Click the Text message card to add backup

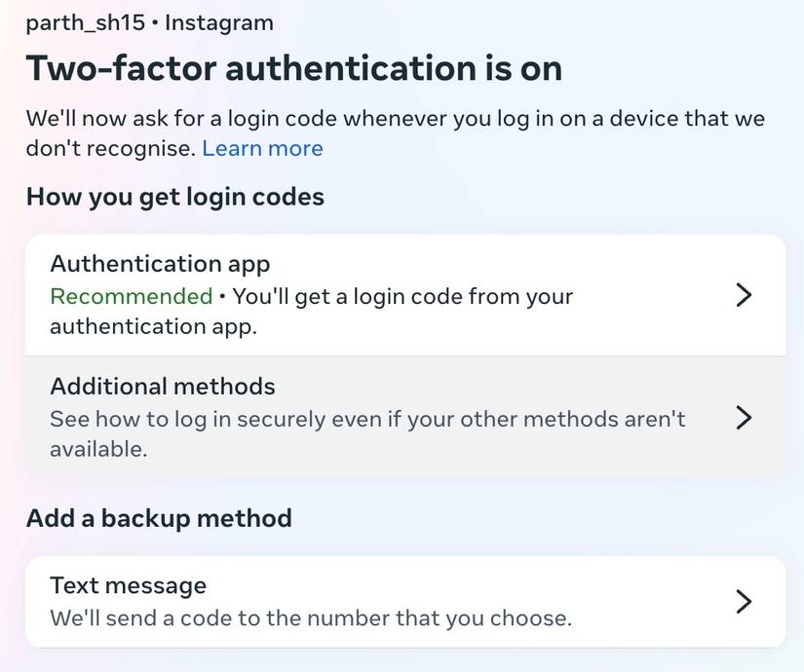click(x=390, y=601)
